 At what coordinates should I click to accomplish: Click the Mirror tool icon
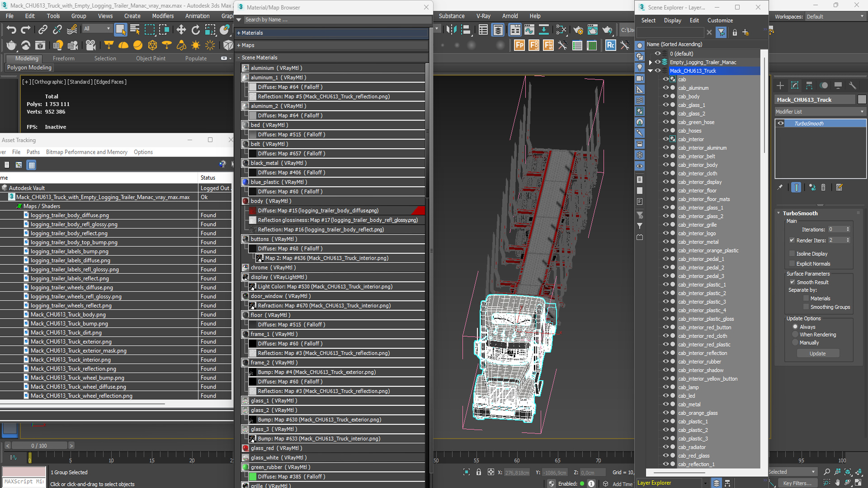click(451, 30)
